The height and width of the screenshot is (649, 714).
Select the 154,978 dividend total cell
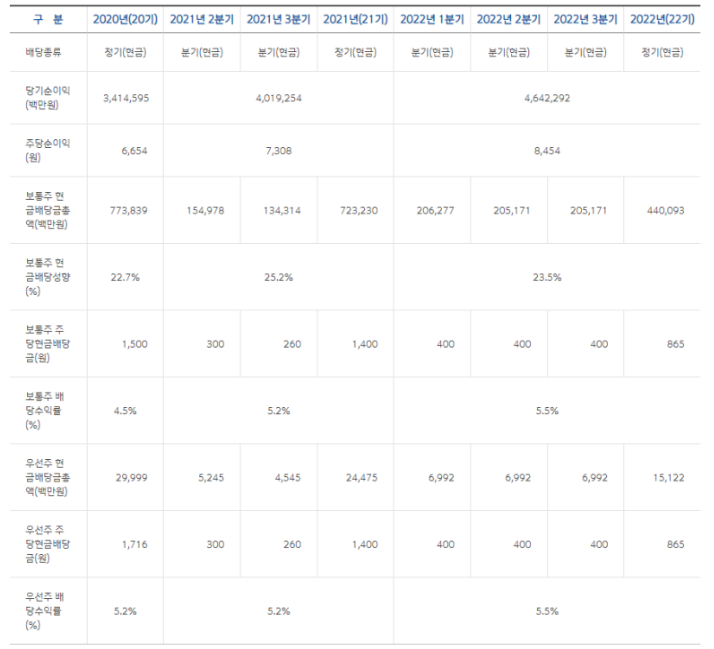click(x=205, y=210)
